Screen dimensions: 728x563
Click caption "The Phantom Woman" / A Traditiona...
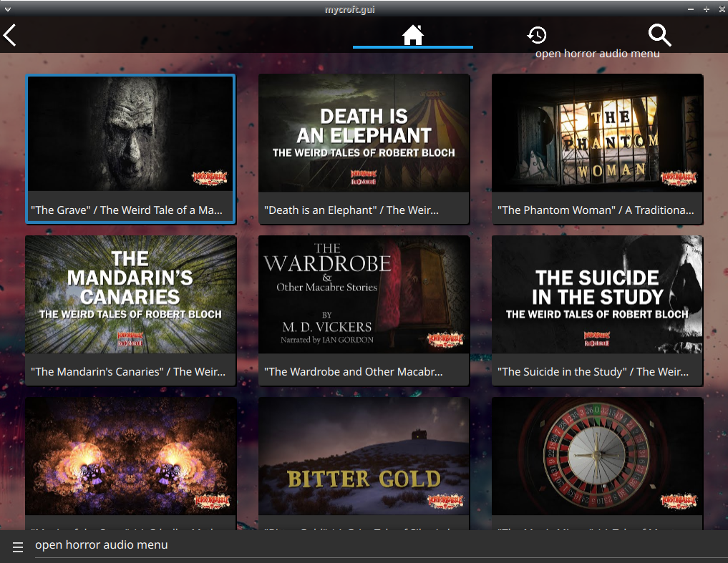(596, 210)
